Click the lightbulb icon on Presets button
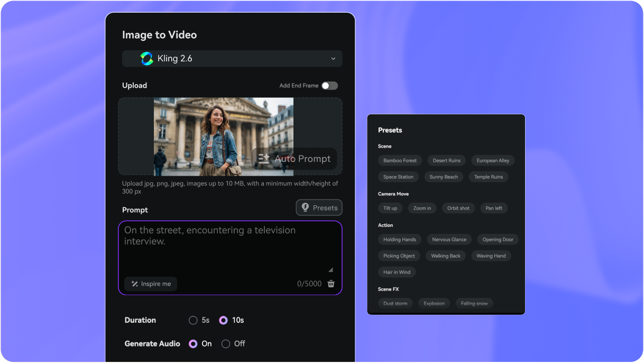Viewport: 644px width, 363px height. tap(305, 207)
